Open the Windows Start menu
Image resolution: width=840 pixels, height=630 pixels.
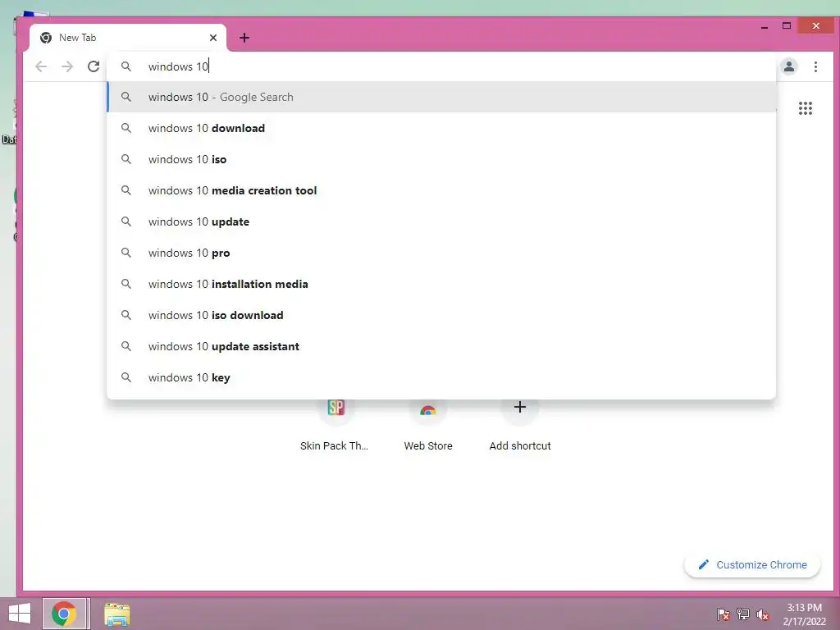pyautogui.click(x=20, y=614)
